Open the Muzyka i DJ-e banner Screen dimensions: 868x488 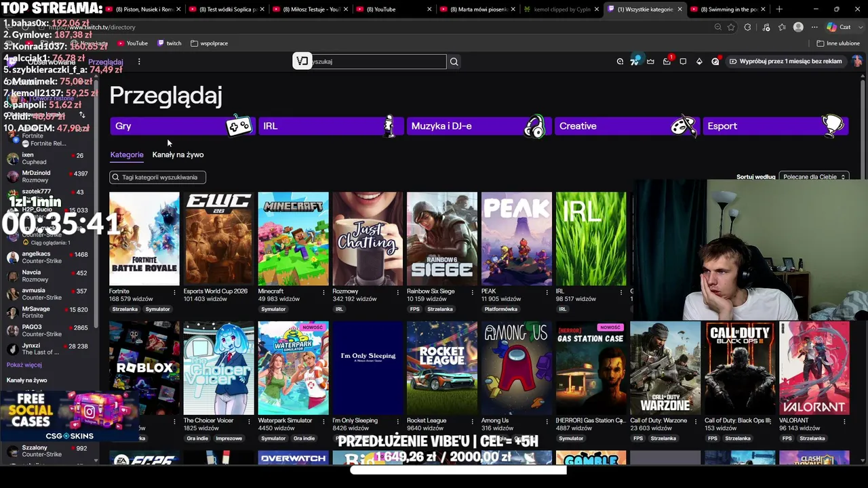(478, 126)
